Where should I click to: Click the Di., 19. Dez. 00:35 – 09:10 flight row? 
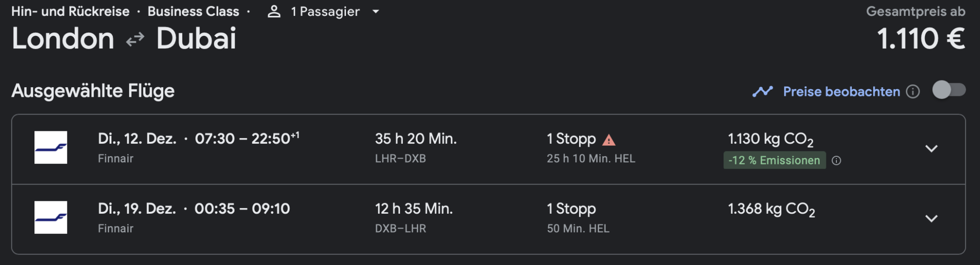click(x=489, y=219)
